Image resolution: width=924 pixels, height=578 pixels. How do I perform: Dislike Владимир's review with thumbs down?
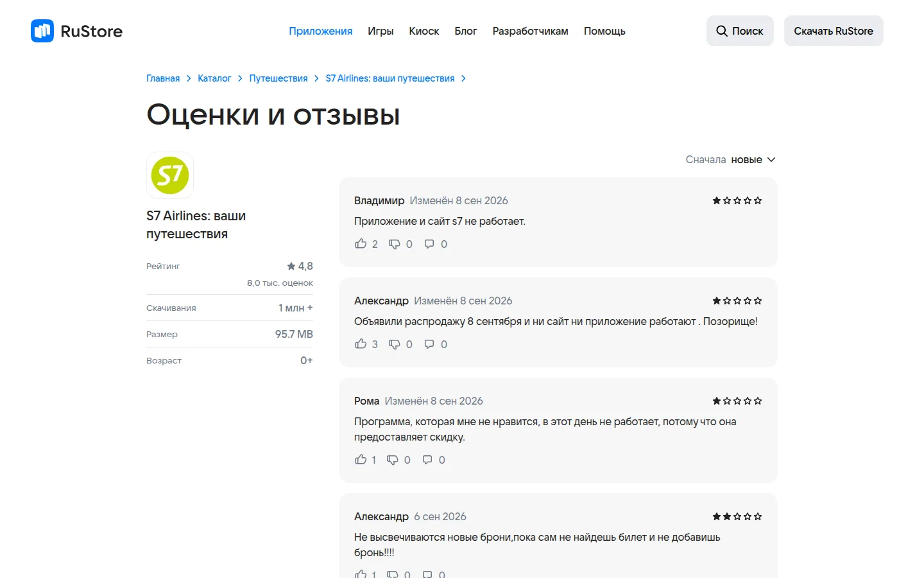395,244
